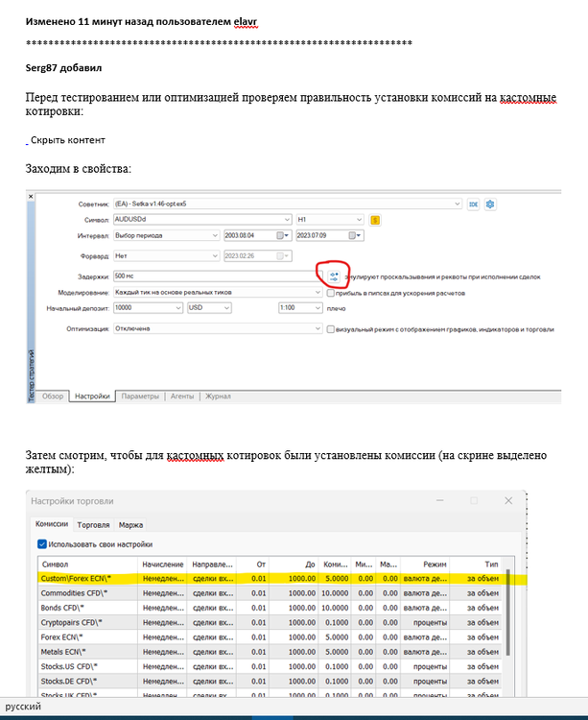Open the Интервал "Выбор периода" dropdown
Image resolution: width=588 pixels, height=720 pixels.
[x=215, y=235]
